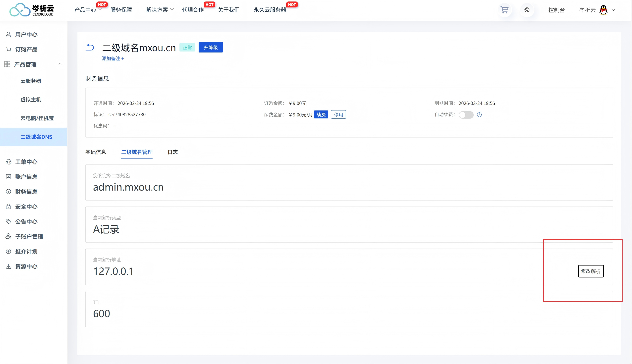
Task: Switch to the 日志 tab
Action: tap(172, 152)
